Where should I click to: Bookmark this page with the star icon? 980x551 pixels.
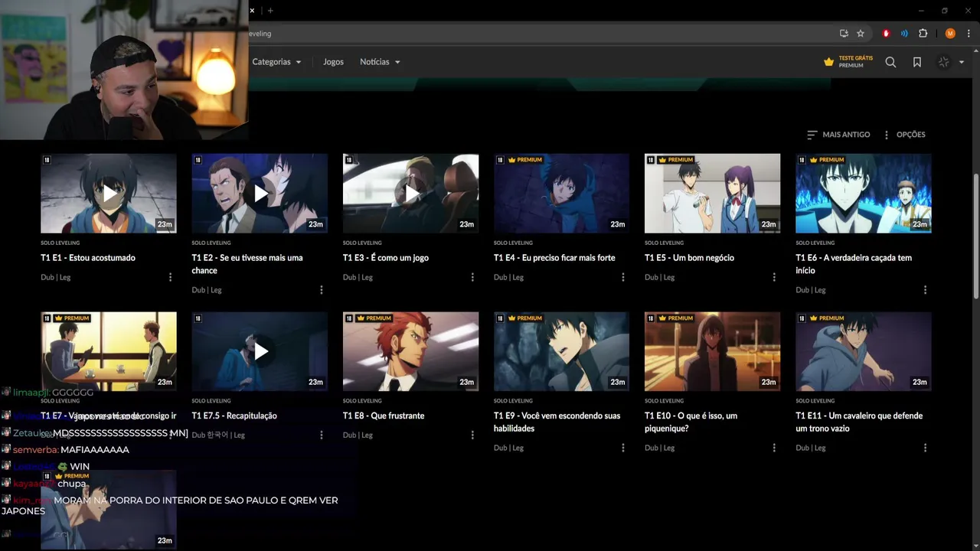click(861, 34)
